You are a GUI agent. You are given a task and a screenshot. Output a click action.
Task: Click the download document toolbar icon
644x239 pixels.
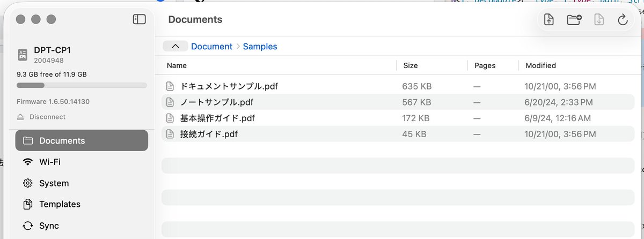coord(599,20)
